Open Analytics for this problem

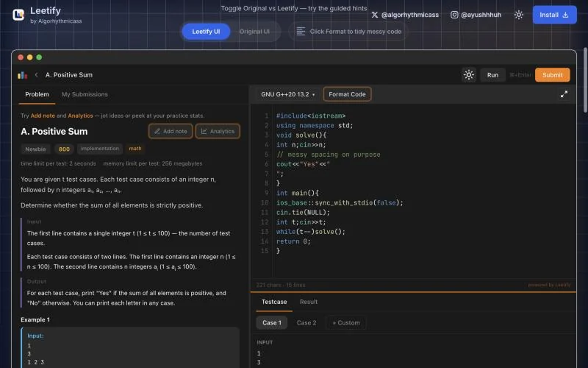tap(218, 131)
